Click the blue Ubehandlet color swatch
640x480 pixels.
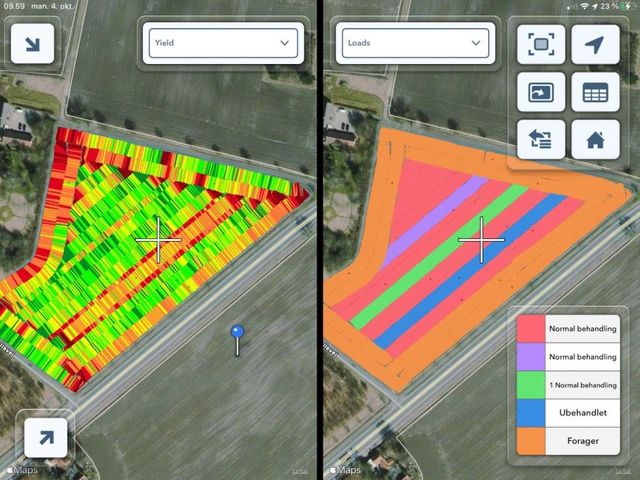coord(530,411)
